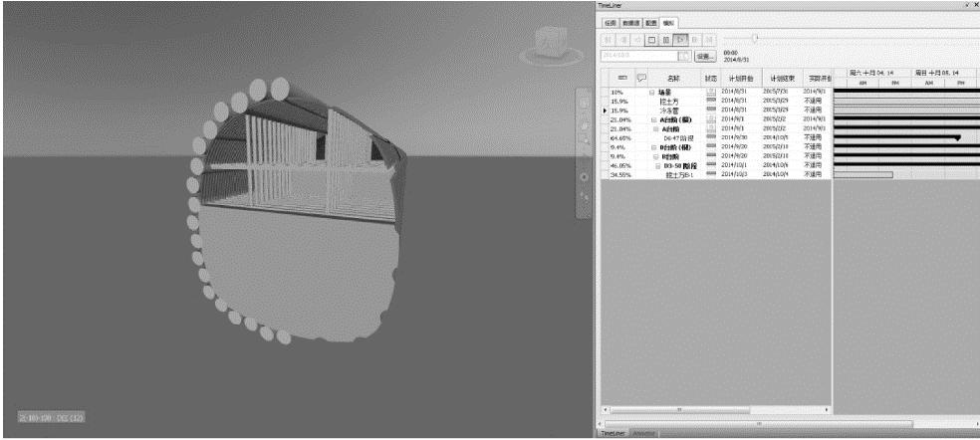Click status icon in the D6-47 阶段 row
980x440 pixels.
711,137
